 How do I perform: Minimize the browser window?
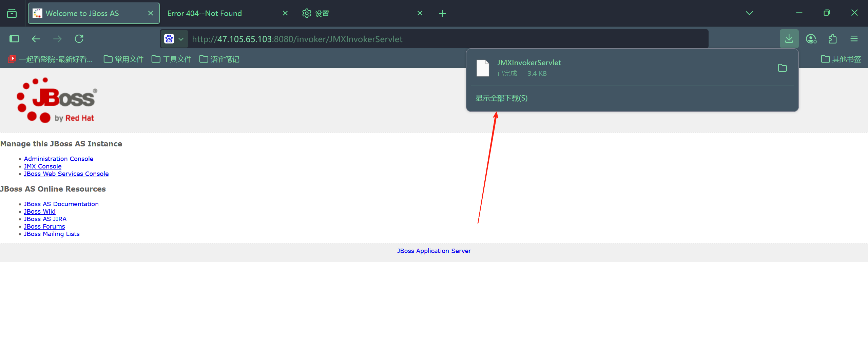click(799, 13)
